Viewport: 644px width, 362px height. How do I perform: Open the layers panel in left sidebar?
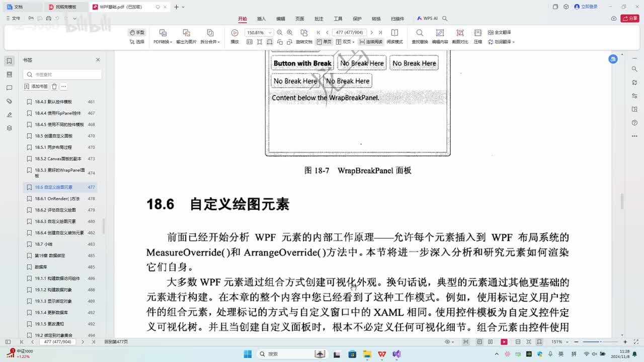[x=9, y=128]
